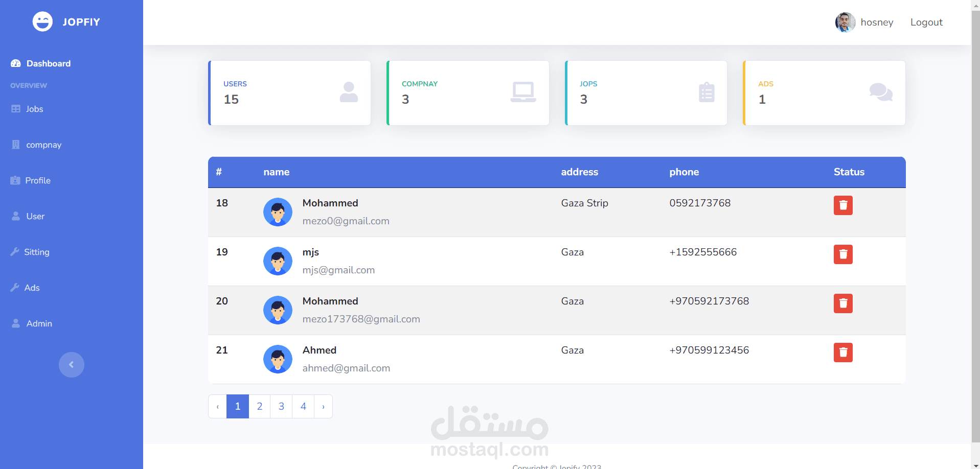Select the JOPS clipboard icon

[x=706, y=92]
